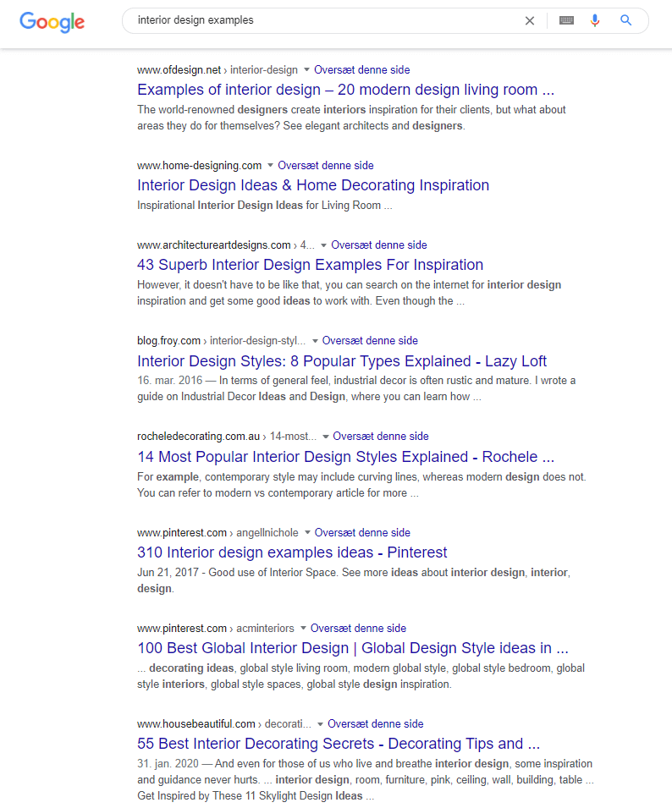This screenshot has width=672, height=808.
Task: Open 'Examples of interior design – 20 modern' result
Action: [x=346, y=90]
